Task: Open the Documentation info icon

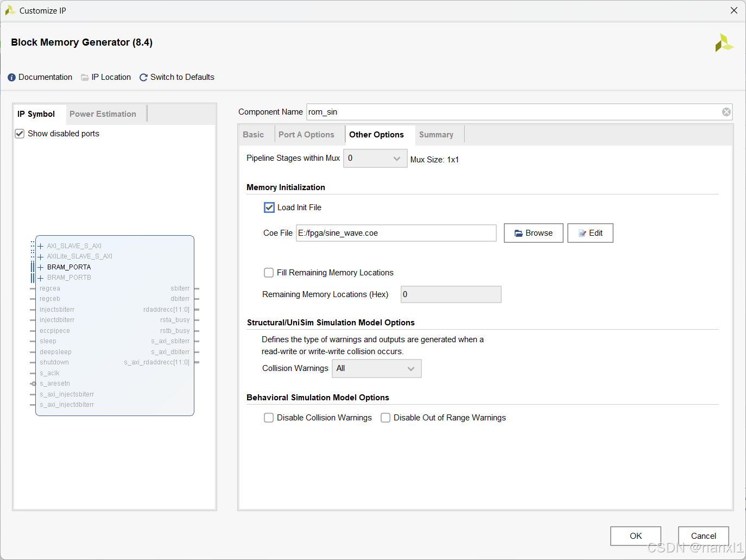Action: tap(11, 78)
